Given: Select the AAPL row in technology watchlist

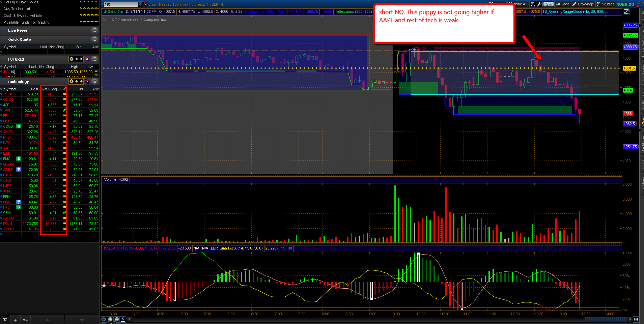Looking at the screenshot, I should point(50,148).
